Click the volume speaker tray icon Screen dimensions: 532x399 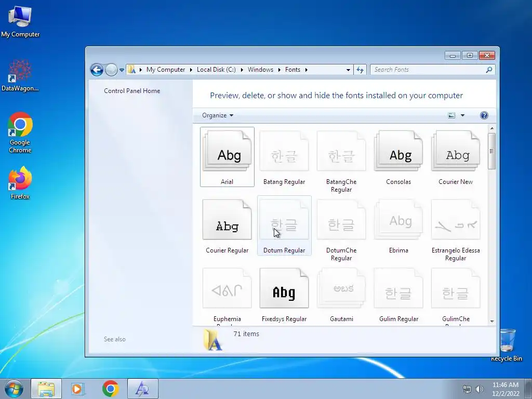[480, 389]
